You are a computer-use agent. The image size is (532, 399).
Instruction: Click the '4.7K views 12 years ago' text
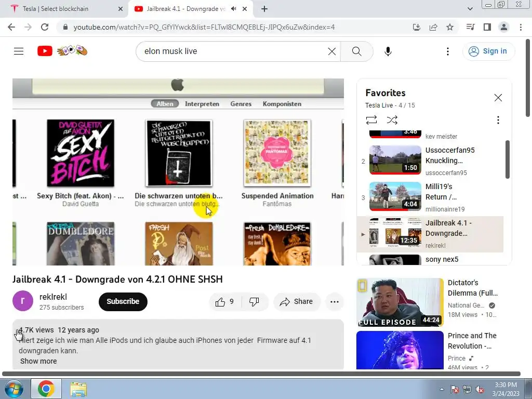[59, 330]
